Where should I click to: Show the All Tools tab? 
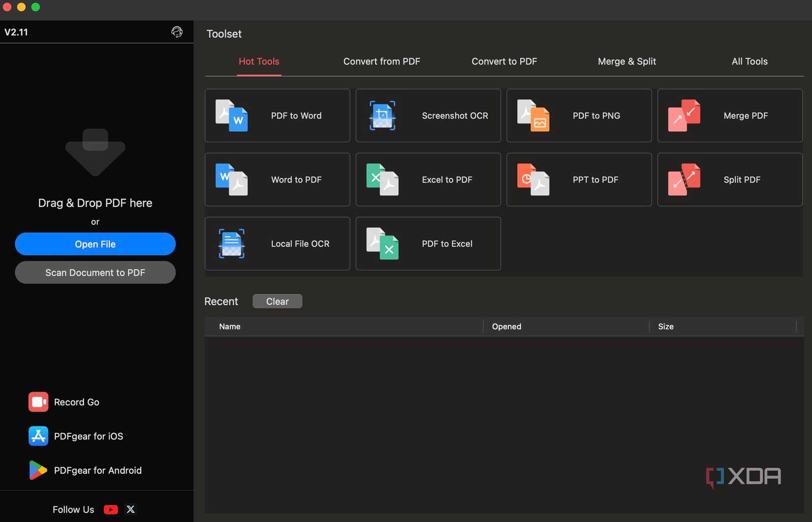[749, 61]
